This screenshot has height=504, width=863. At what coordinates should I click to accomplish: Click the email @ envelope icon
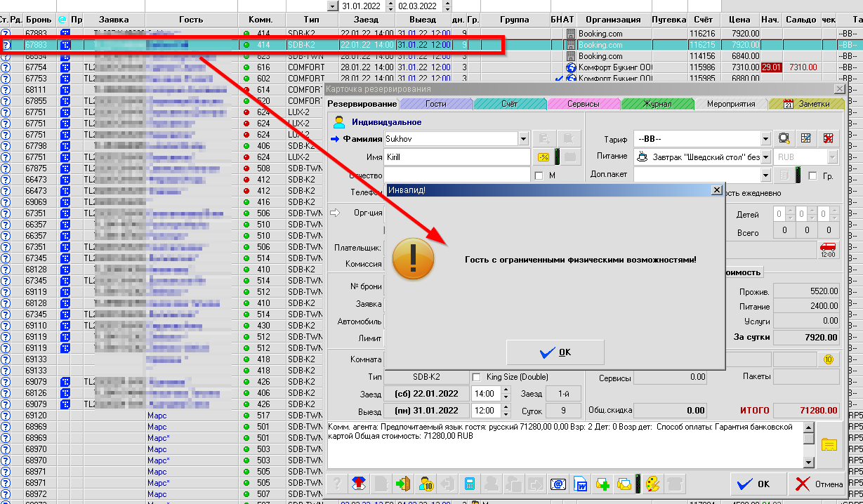tap(558, 484)
